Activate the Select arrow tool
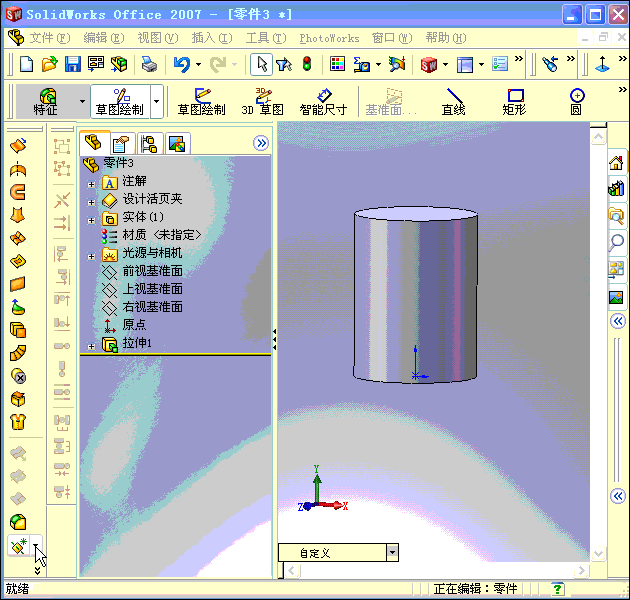 262,64
